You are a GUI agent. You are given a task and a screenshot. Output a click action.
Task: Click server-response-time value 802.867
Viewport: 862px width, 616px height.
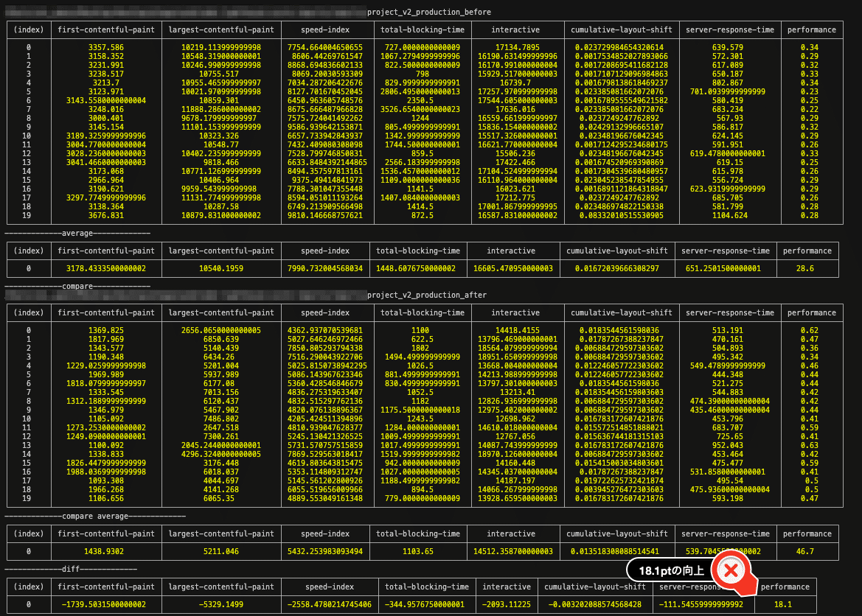click(x=727, y=83)
